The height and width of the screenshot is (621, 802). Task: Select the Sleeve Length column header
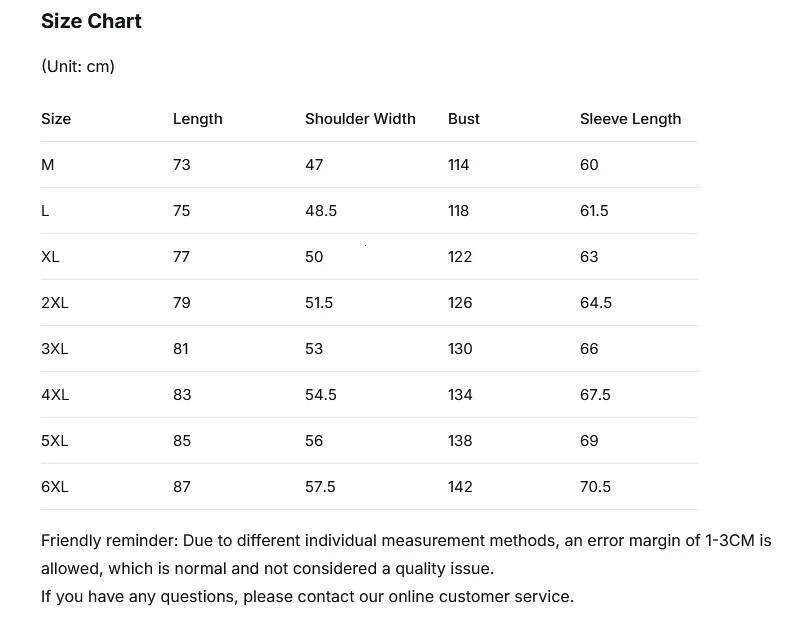pyautogui.click(x=630, y=119)
